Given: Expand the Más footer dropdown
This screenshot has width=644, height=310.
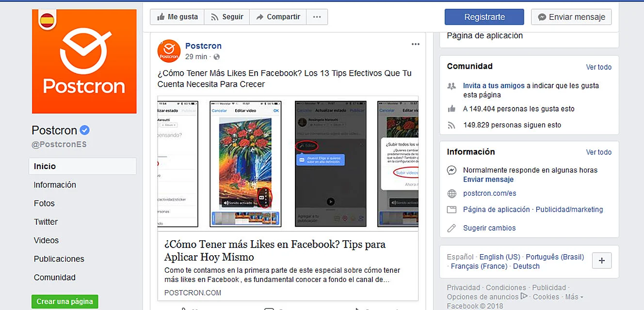Looking at the screenshot, I should pos(574,297).
